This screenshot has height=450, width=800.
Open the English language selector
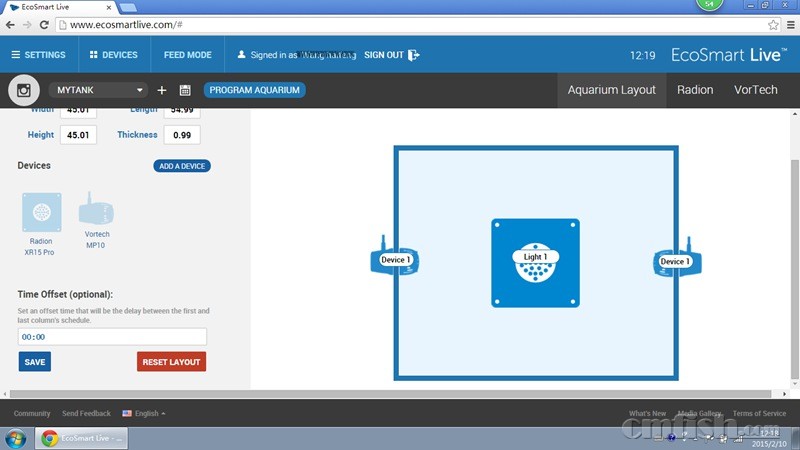tap(144, 413)
